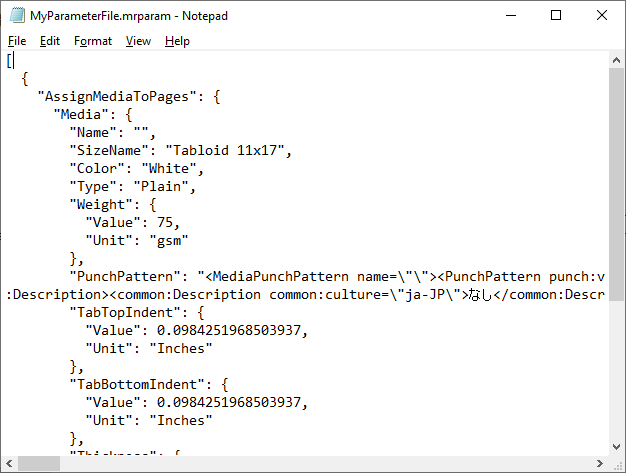Click the horizontal scrollbar right arrow
This screenshot has height=473, width=626.
[600, 464]
